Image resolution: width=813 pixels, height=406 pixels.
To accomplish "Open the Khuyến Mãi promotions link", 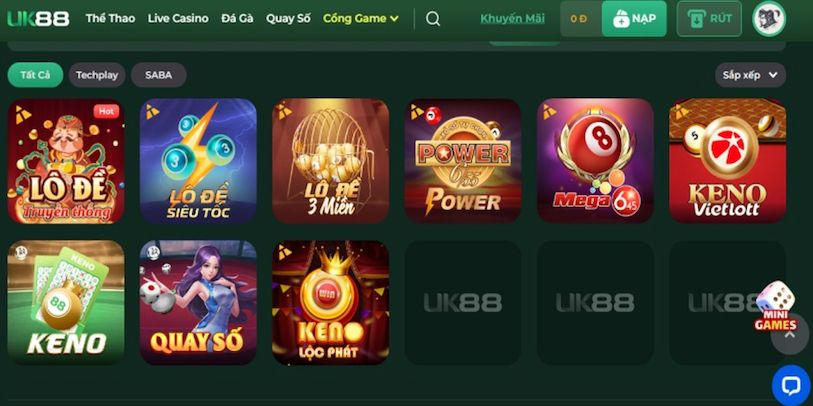I will pyautogui.click(x=512, y=19).
